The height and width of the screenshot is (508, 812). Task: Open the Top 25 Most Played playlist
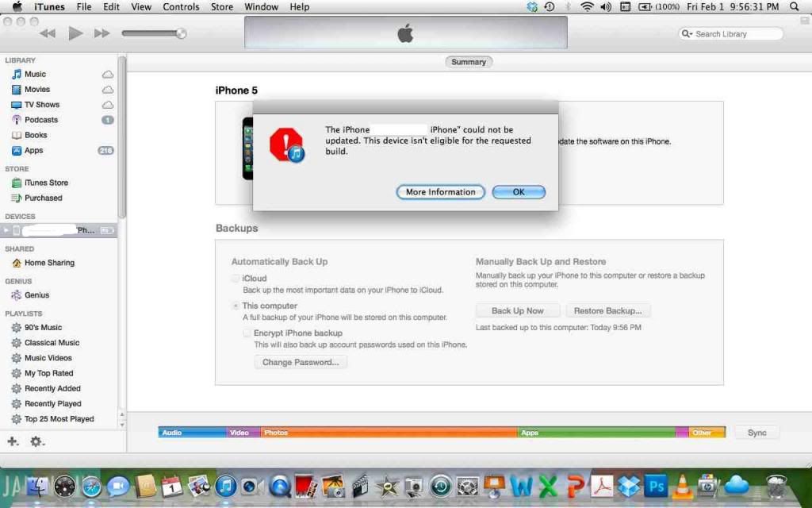(x=59, y=419)
